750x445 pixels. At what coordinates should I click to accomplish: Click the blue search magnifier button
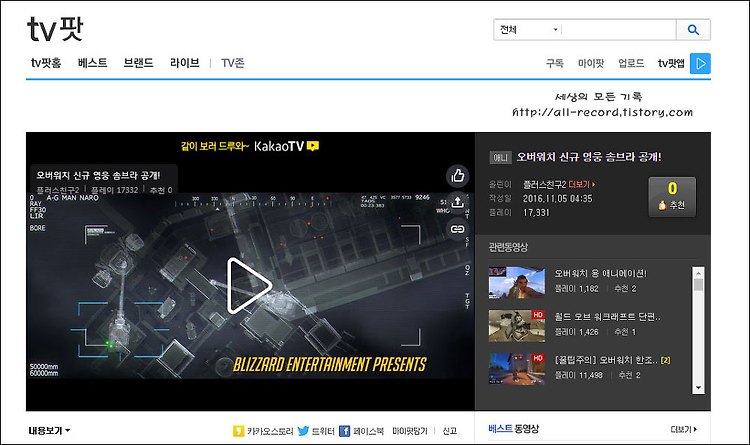coord(693,30)
